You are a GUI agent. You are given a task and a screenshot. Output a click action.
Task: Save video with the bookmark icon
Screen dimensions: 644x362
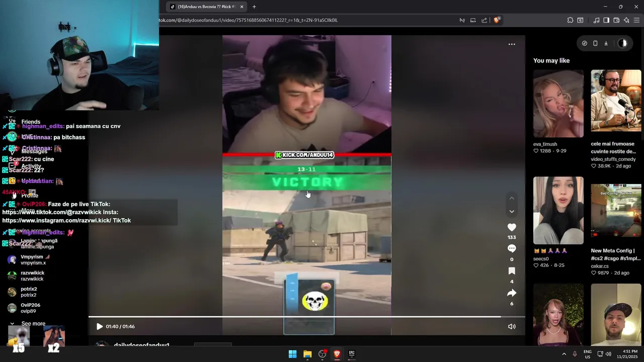pyautogui.click(x=512, y=271)
